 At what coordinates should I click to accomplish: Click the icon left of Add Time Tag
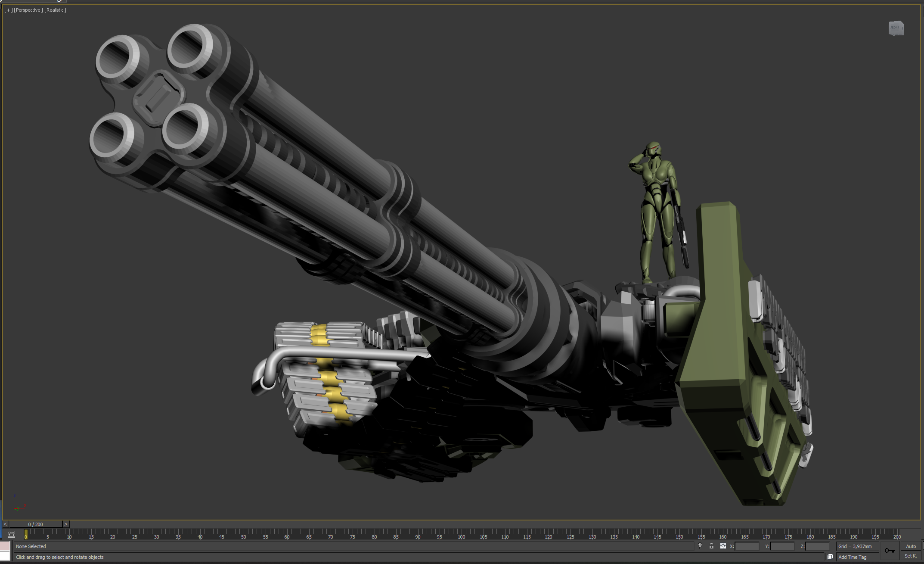coord(830,557)
